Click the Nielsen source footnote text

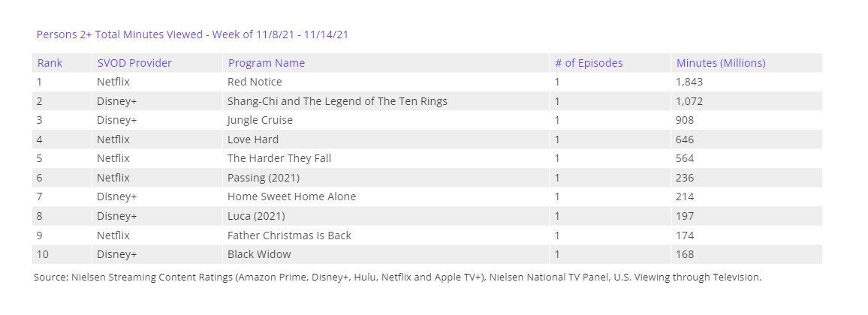[397, 277]
